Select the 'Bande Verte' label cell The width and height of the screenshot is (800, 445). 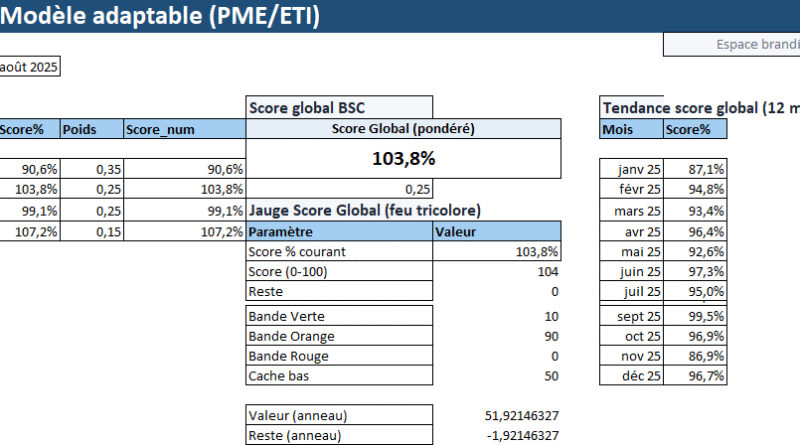[339, 316]
